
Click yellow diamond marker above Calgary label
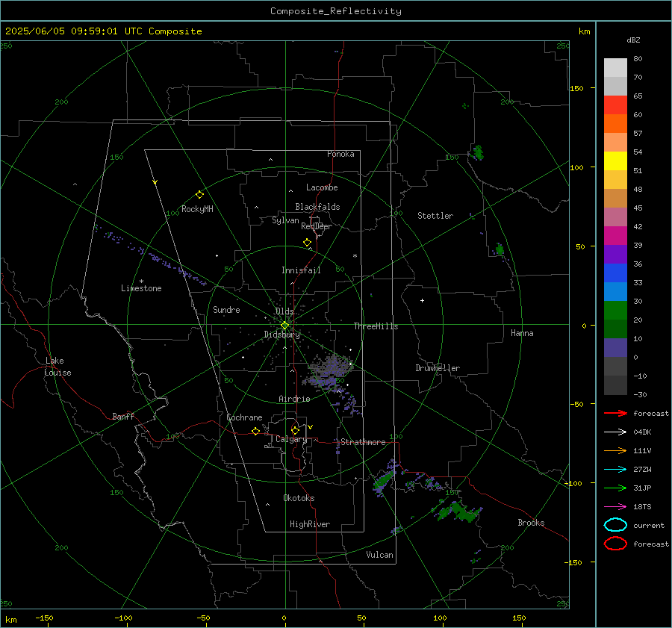(295, 430)
